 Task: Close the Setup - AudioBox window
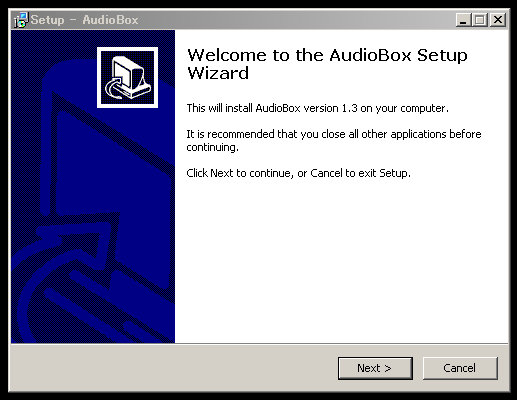tap(498, 20)
